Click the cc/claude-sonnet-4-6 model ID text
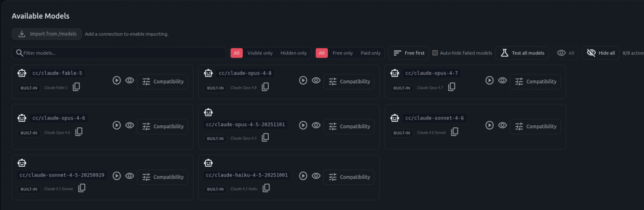Viewport: 644px width, 210px height. pyautogui.click(x=434, y=118)
